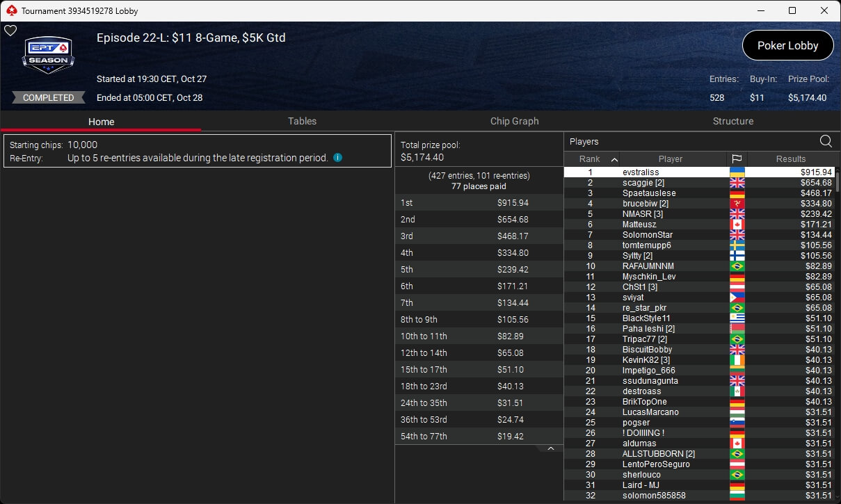841x504 pixels.
Task: Click the country flag column header
Action: click(x=737, y=159)
